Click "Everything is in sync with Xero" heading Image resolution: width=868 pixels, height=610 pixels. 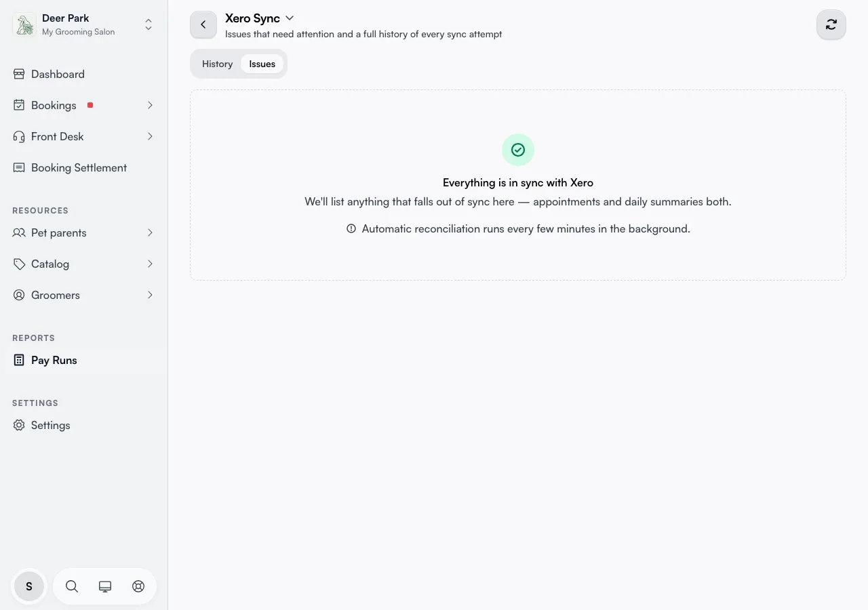[x=518, y=182]
